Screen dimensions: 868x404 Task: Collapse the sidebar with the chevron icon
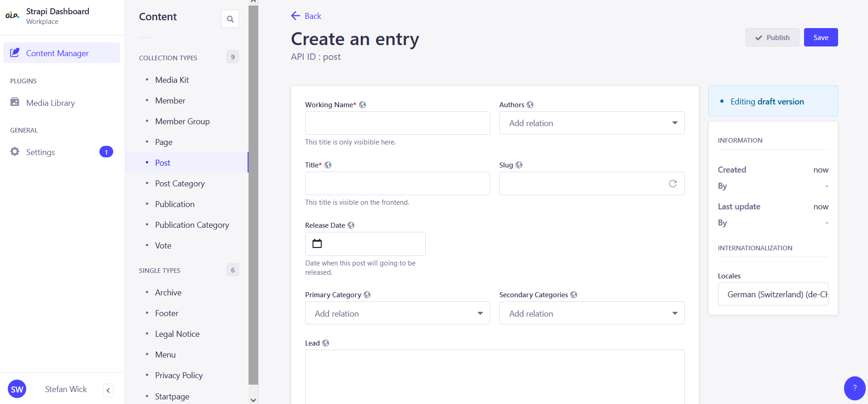108,390
